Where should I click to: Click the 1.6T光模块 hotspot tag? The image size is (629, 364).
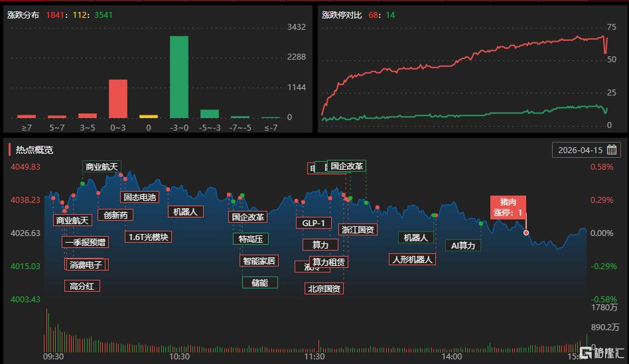[149, 237]
